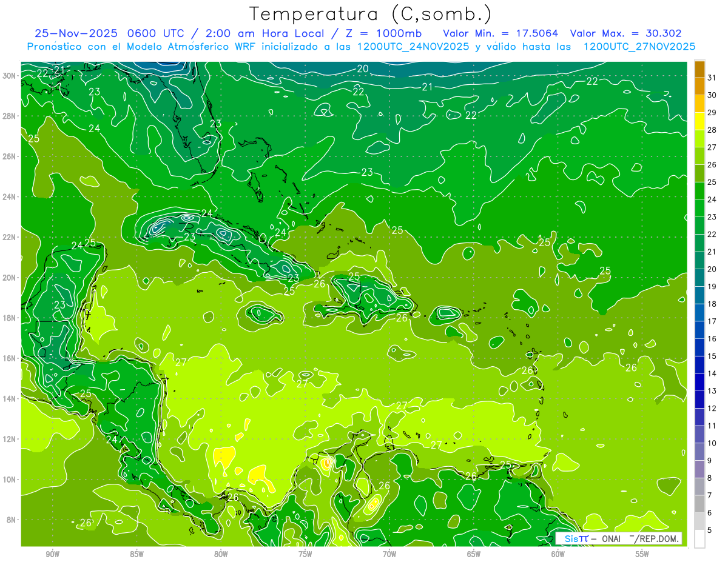Screen dimensions: 728x562
Task: Click the 20N latitude axis label
Action: [8, 278]
